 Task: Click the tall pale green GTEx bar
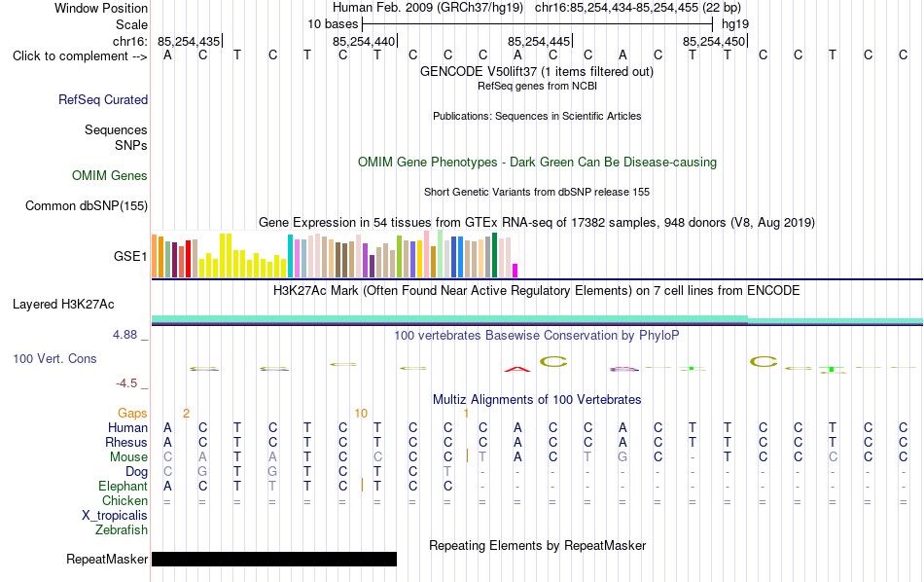tap(441, 254)
